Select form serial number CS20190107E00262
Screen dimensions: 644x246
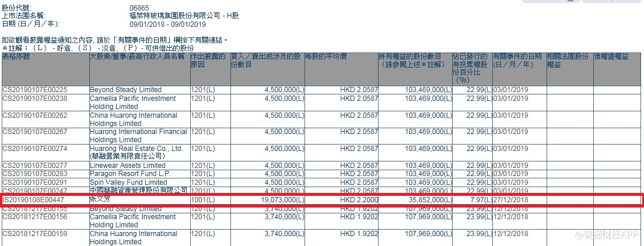[35, 115]
